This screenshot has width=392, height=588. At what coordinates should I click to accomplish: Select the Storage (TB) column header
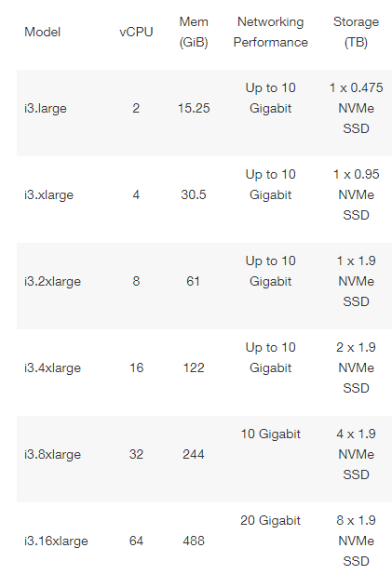coord(356,32)
